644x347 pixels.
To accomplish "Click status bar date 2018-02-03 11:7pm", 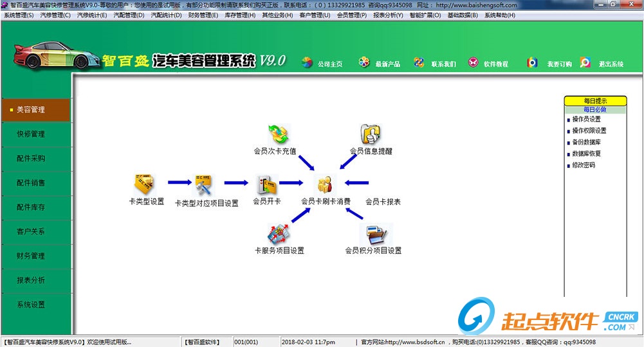I will point(308,342).
